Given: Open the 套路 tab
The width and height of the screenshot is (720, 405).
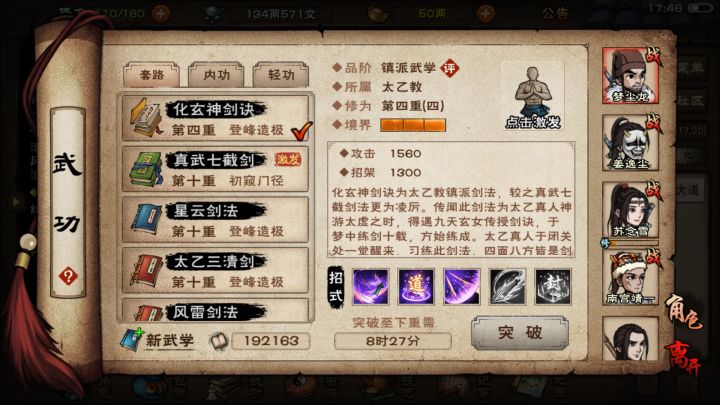Looking at the screenshot, I should coord(152,75).
